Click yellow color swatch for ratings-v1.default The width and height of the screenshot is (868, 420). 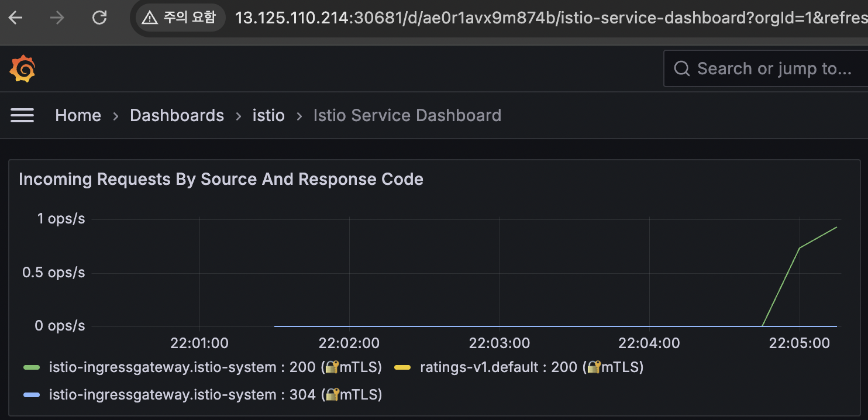tap(402, 368)
